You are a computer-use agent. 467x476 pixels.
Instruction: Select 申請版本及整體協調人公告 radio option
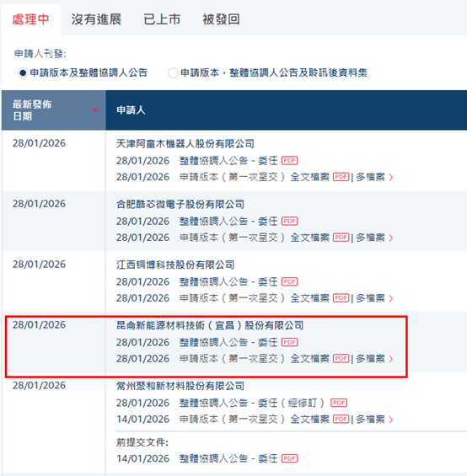click(23, 72)
